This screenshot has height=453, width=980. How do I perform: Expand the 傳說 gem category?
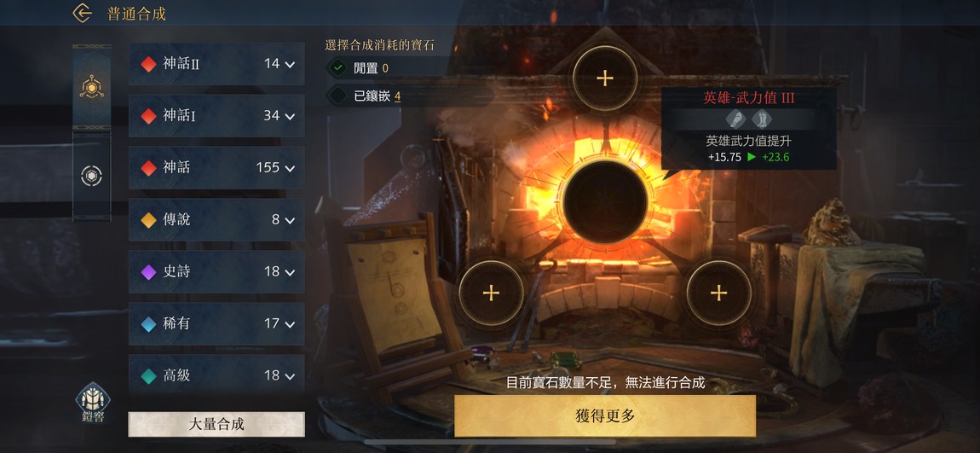click(216, 219)
